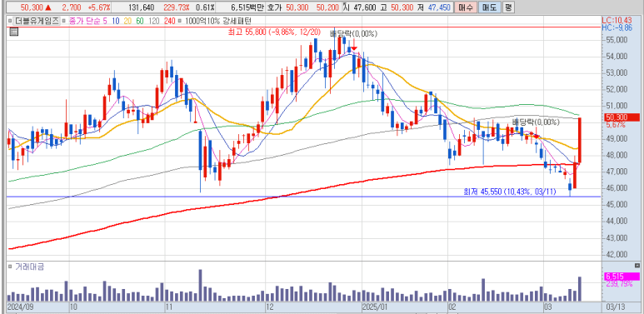Open the data table grid icon
Screen dimensions: 644x314
[x=13, y=32]
